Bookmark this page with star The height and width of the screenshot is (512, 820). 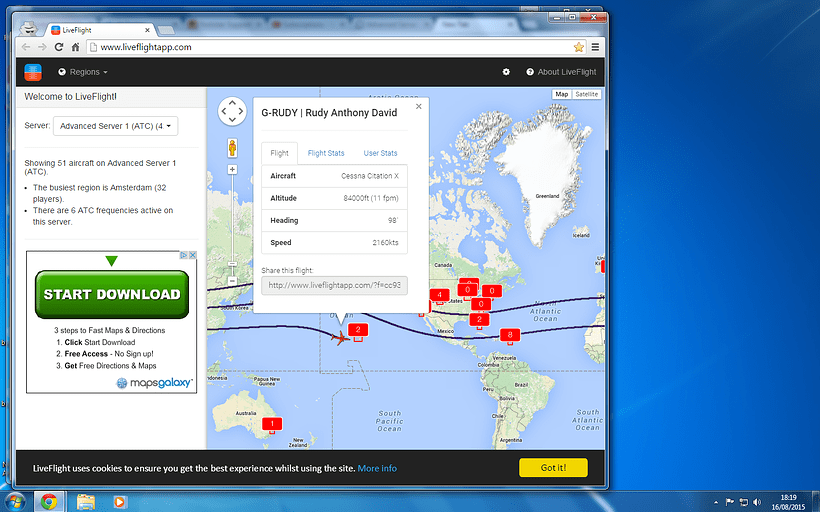[578, 47]
